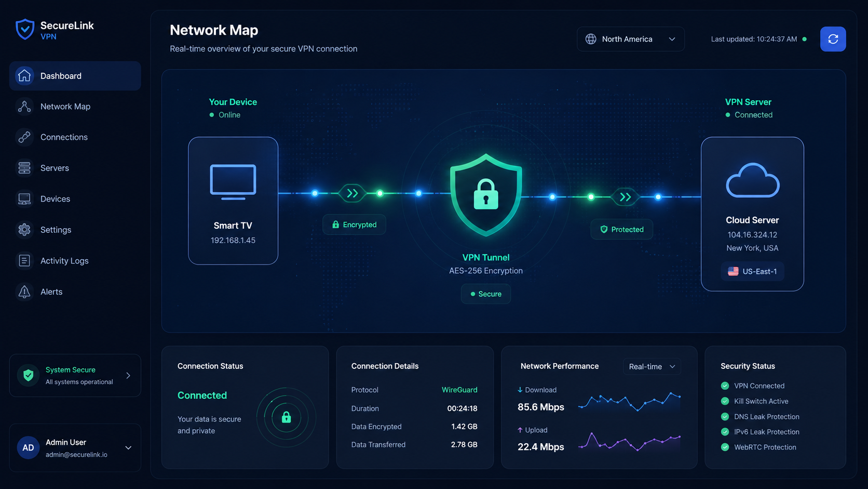This screenshot has width=868, height=489.
Task: Expand the Admin User account menu chevron
Action: pos(128,448)
